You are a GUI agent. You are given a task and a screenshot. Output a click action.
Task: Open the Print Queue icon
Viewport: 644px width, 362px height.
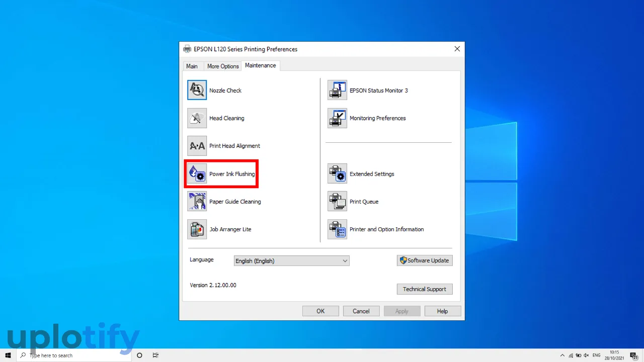click(x=337, y=201)
